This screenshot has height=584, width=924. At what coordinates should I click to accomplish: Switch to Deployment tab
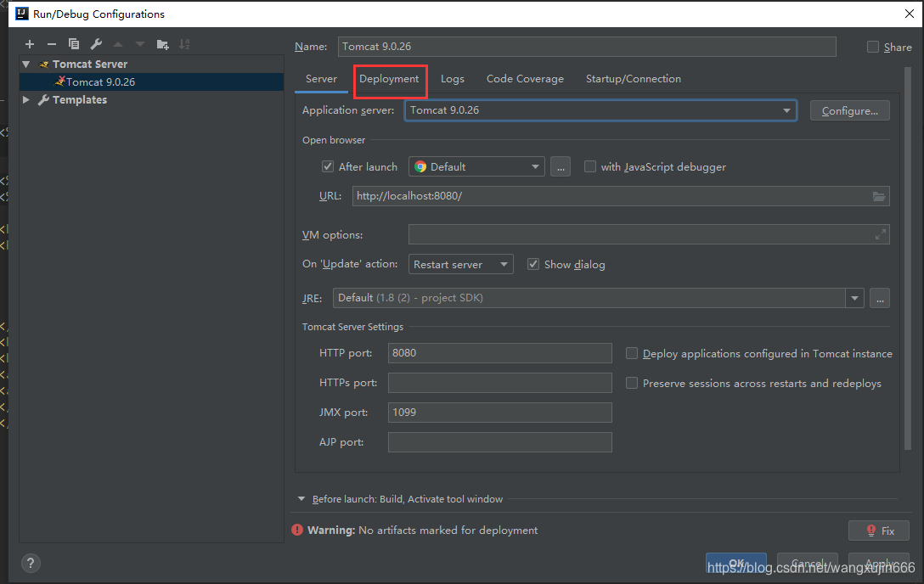pos(389,79)
